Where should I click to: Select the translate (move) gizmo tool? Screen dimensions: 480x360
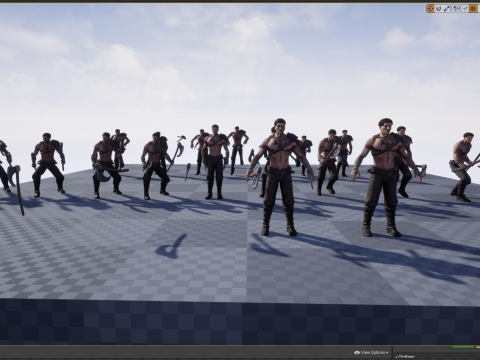[x=430, y=8]
